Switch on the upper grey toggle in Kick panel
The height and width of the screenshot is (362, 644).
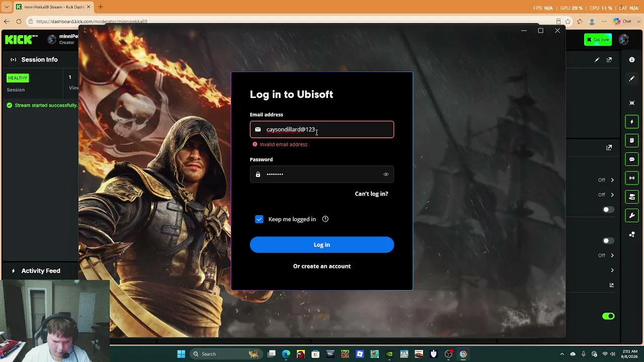608,210
